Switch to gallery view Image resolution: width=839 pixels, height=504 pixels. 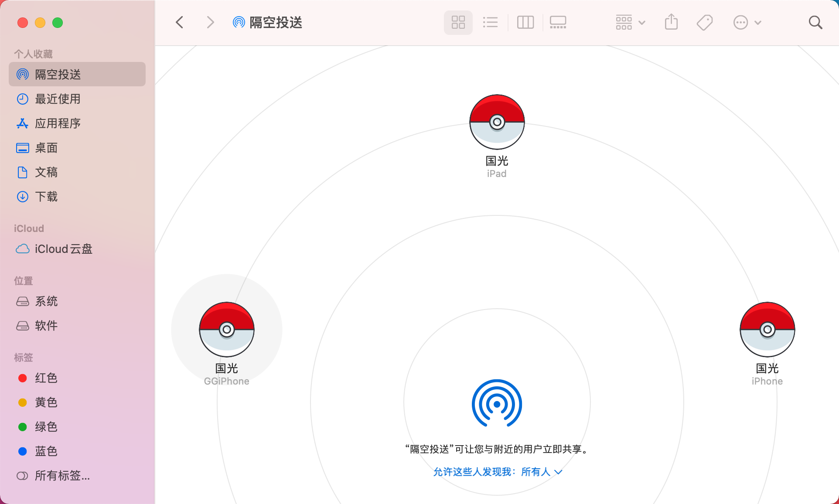point(558,22)
